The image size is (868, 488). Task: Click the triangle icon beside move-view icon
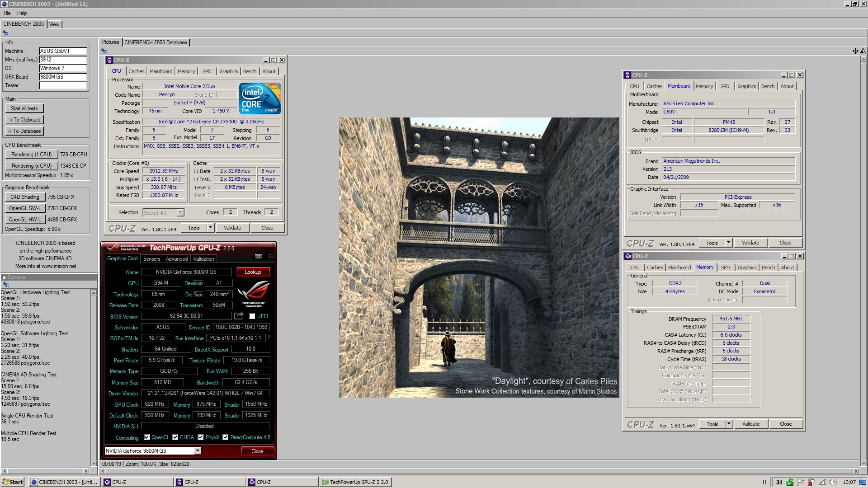pos(863,51)
